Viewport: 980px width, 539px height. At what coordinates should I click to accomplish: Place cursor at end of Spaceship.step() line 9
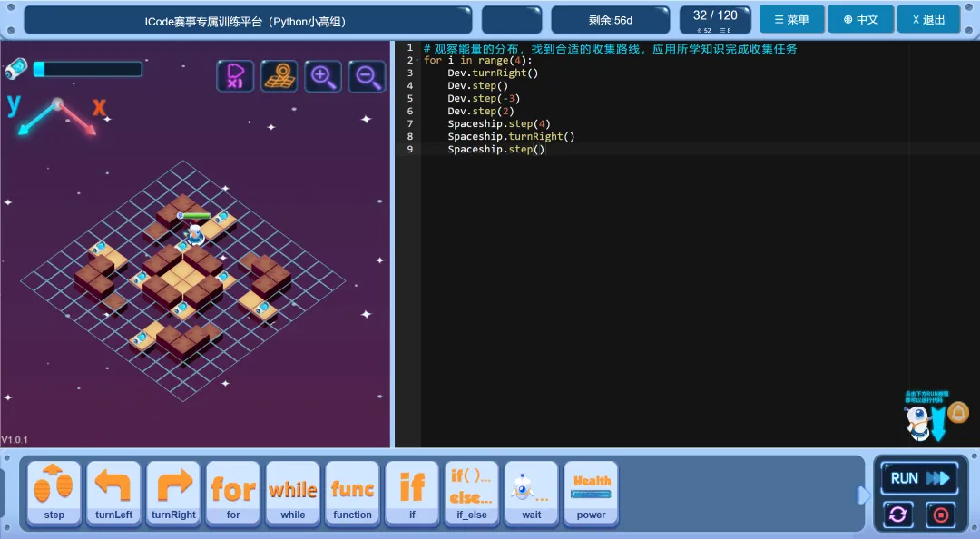coord(545,149)
